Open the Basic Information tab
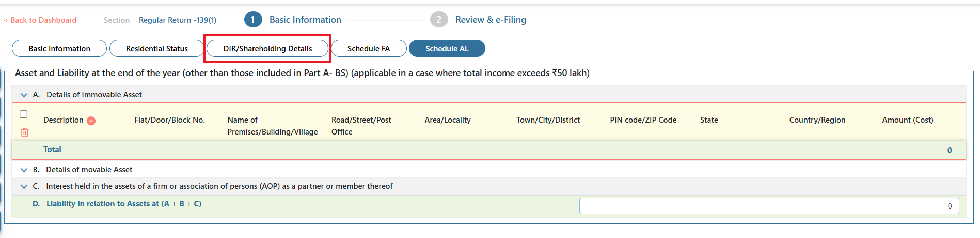The height and width of the screenshot is (238, 980). tap(59, 48)
